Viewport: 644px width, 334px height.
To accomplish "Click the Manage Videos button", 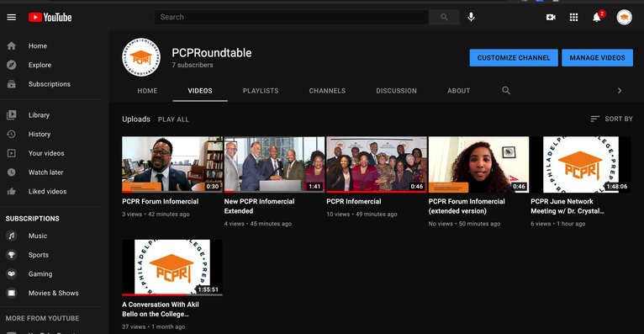I will pos(597,58).
